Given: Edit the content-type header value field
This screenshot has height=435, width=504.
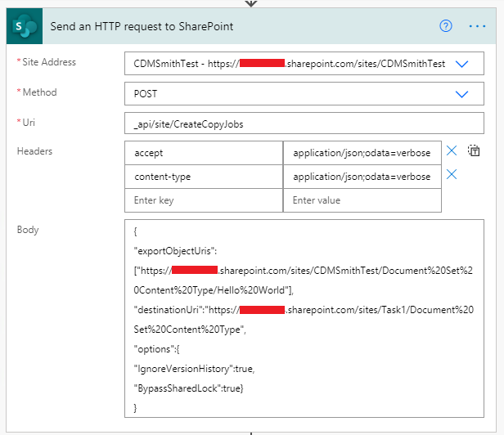Looking at the screenshot, I should 362,177.
